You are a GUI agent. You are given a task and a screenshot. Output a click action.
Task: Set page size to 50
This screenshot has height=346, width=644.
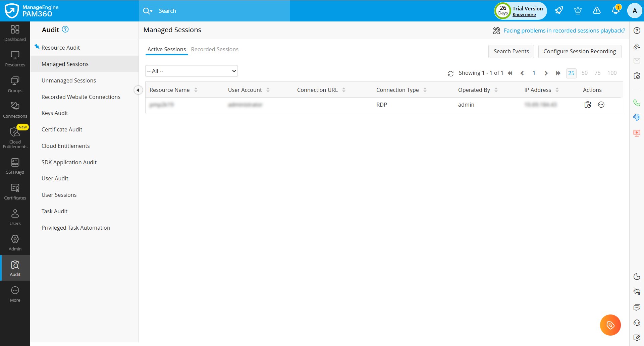click(584, 73)
